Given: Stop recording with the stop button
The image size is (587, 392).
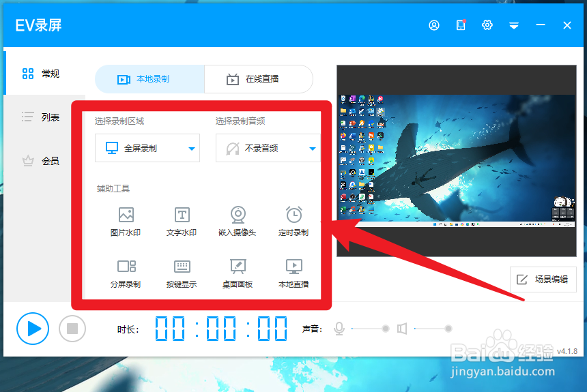Looking at the screenshot, I should click(72, 329).
